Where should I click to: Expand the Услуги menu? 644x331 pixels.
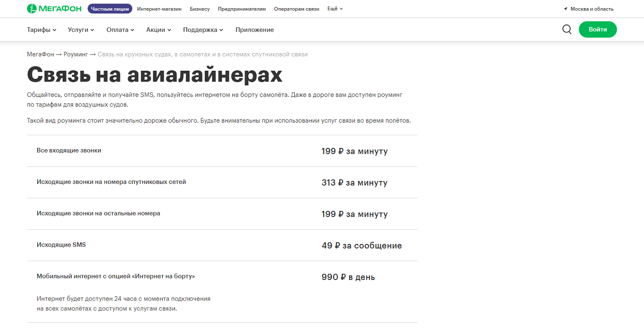coord(81,30)
